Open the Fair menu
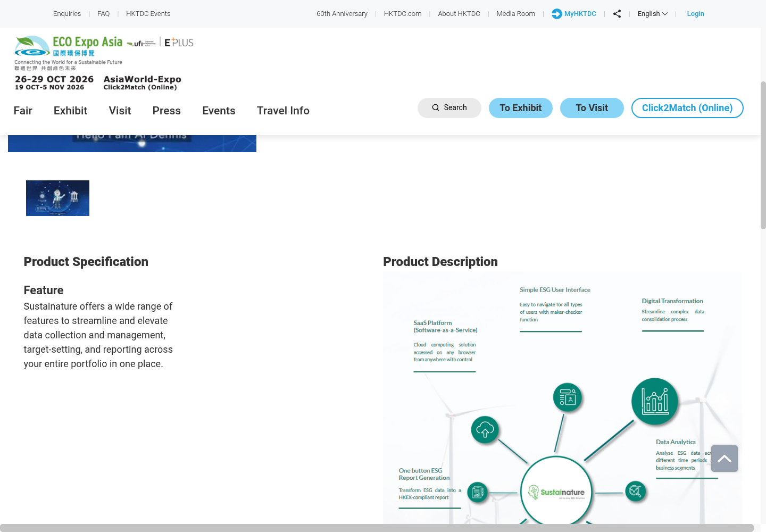Screen dimensions: 766x532 pyautogui.click(x=23, y=111)
